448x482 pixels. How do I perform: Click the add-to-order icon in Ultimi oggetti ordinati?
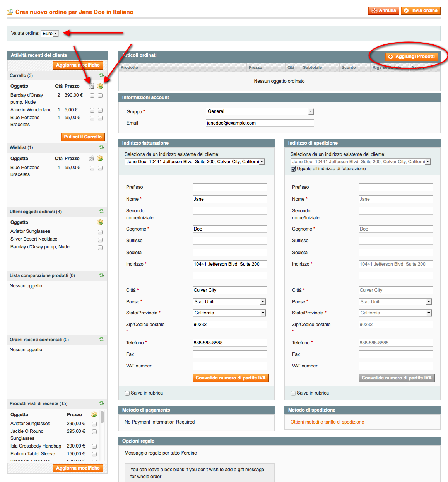point(100,222)
